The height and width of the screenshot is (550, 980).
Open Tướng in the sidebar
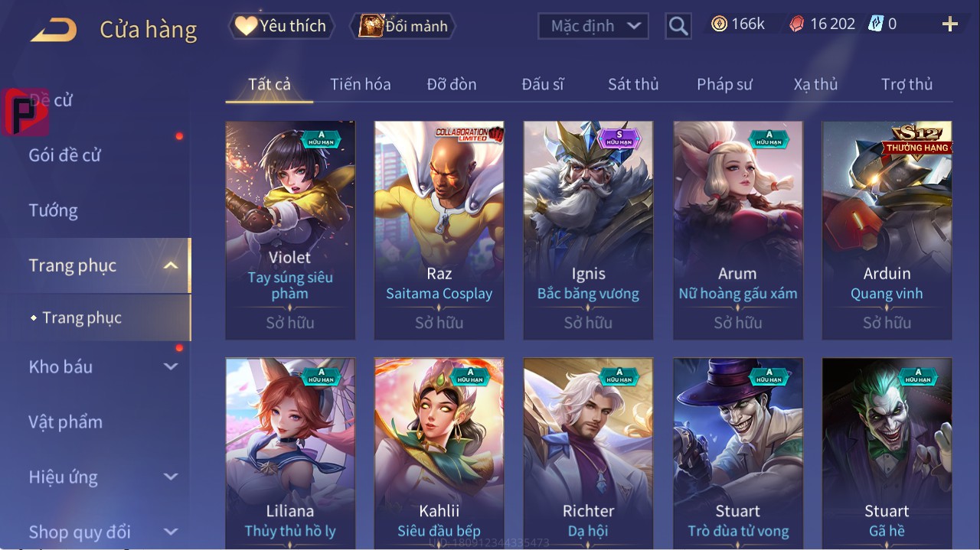click(53, 210)
